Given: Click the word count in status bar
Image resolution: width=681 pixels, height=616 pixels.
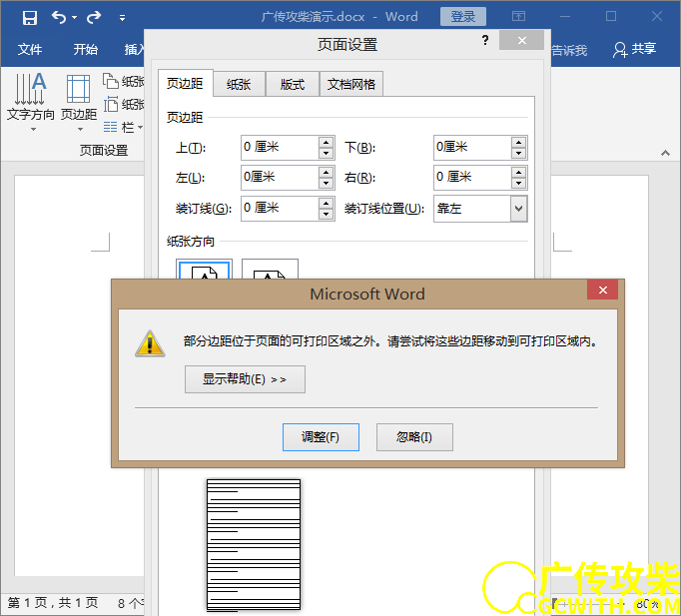Looking at the screenshot, I should click(x=130, y=603).
